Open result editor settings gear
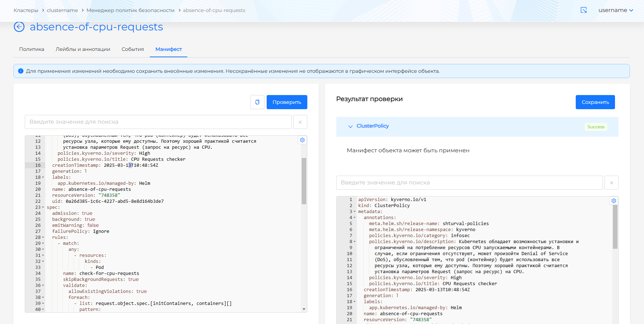The height and width of the screenshot is (324, 644). [614, 201]
